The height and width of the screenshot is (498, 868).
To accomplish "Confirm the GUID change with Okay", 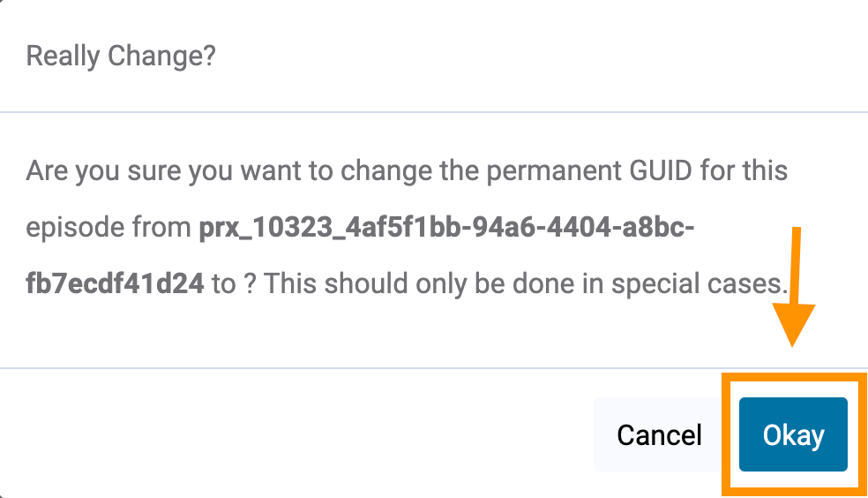I will coord(792,434).
